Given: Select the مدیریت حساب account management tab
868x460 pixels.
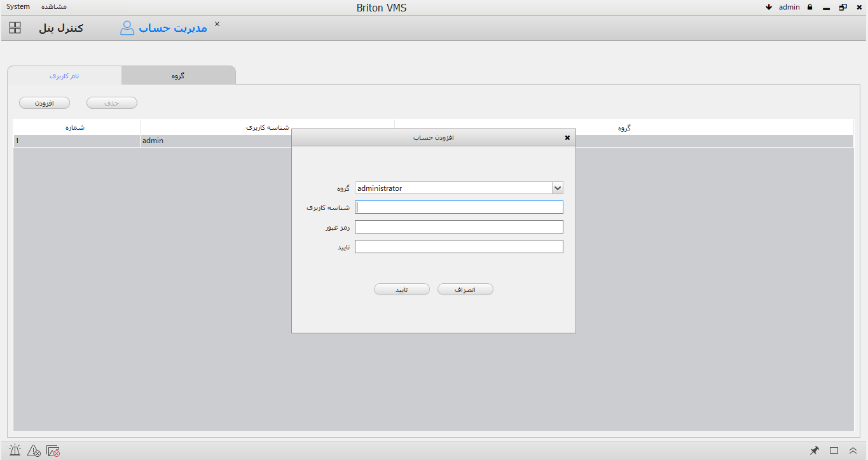Looking at the screenshot, I should pos(173,28).
